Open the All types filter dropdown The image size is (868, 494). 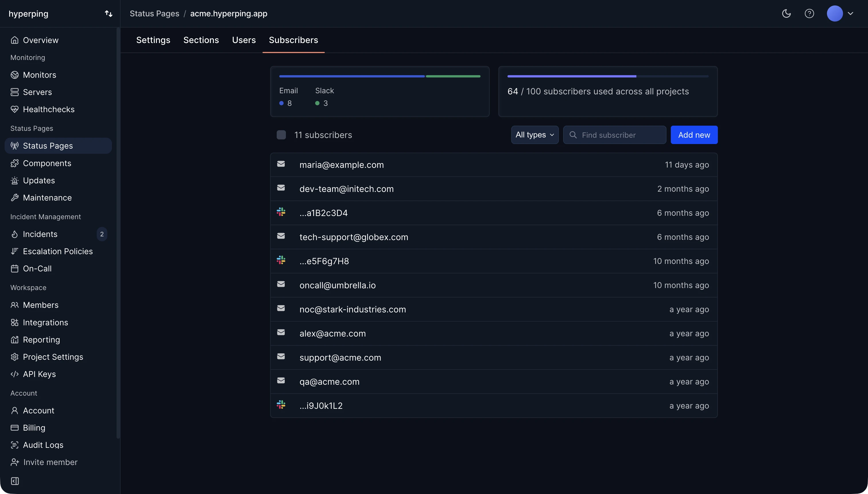(535, 135)
